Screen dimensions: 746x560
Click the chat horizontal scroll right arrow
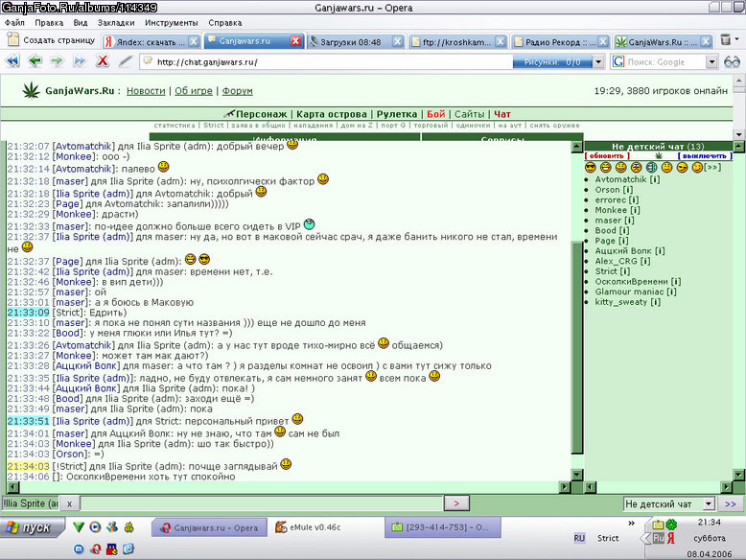564,487
